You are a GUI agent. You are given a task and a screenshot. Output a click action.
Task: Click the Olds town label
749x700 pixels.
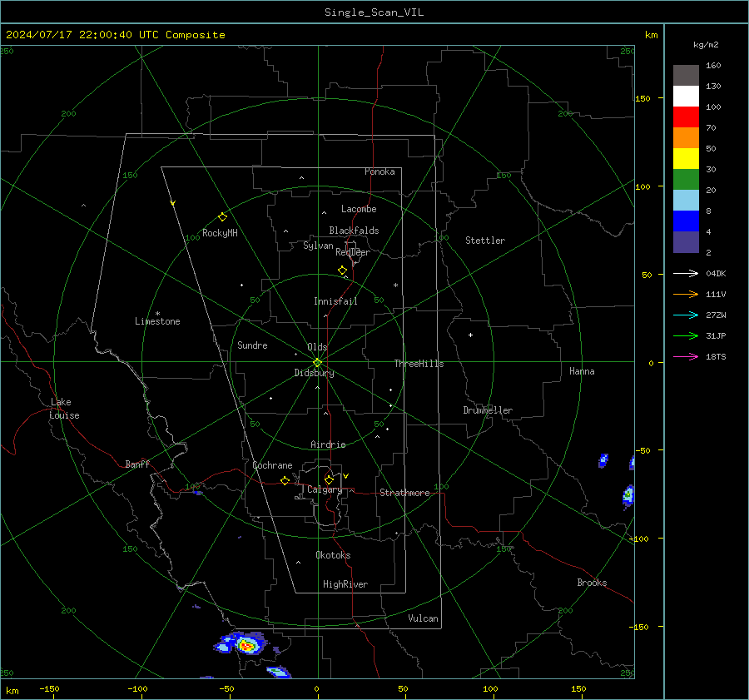317,347
